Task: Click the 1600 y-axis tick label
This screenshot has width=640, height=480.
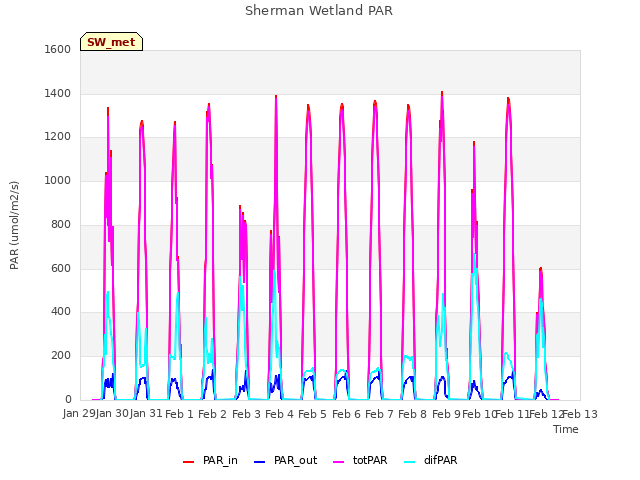Action: point(58,49)
